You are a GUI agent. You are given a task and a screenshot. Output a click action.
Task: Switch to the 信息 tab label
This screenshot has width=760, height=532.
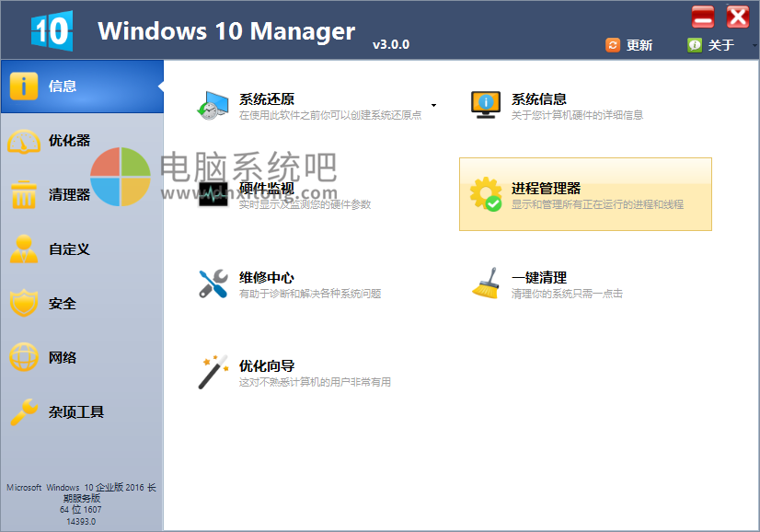click(x=63, y=87)
